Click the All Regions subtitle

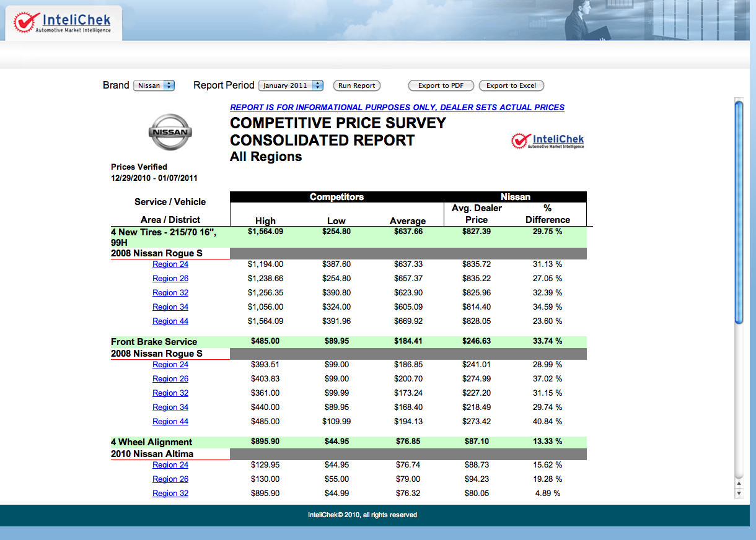point(266,157)
